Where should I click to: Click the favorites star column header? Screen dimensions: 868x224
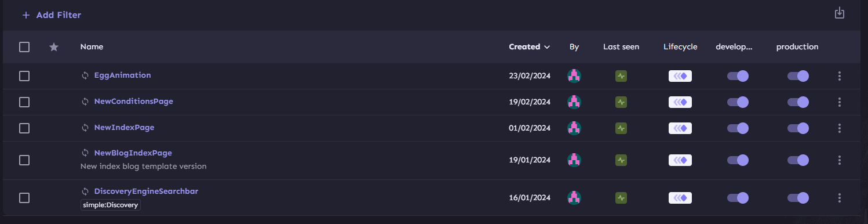pos(54,47)
